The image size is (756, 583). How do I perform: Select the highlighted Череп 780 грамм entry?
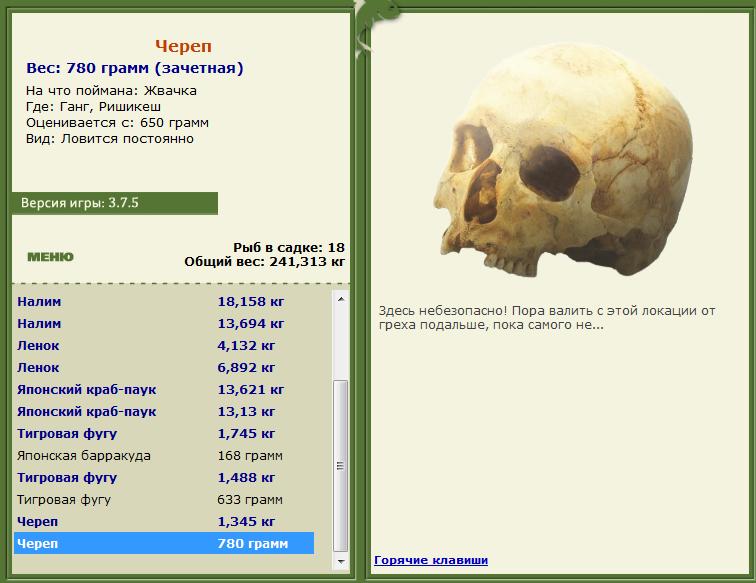pyautogui.click(x=164, y=543)
